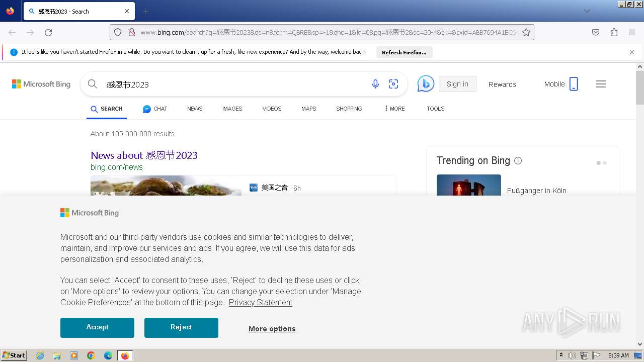The image size is (644, 362).
Task: Click the 8:39 AM clock
Action: [x=618, y=355]
